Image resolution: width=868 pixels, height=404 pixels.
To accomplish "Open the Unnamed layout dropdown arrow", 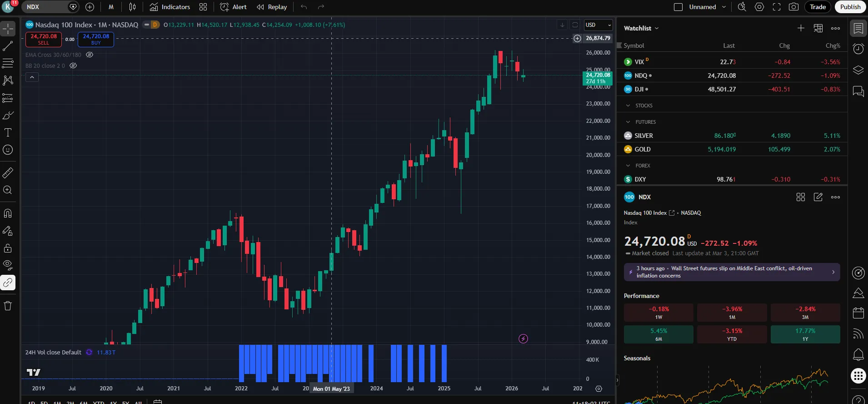I will coord(724,7).
